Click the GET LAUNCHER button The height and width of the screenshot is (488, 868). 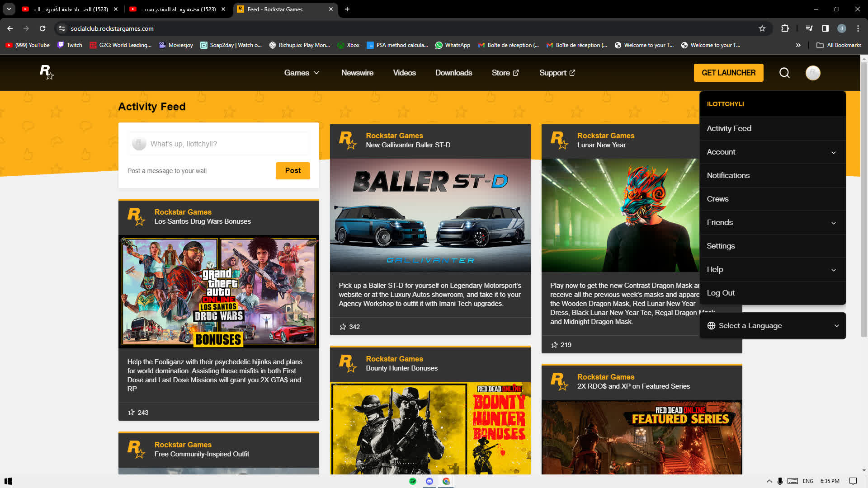pos(729,73)
